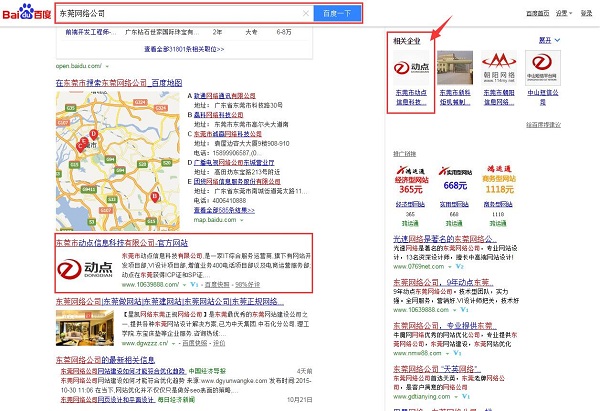
Task: Click V3 badge beside sidebar www.10639888.com
Action: (464, 310)
